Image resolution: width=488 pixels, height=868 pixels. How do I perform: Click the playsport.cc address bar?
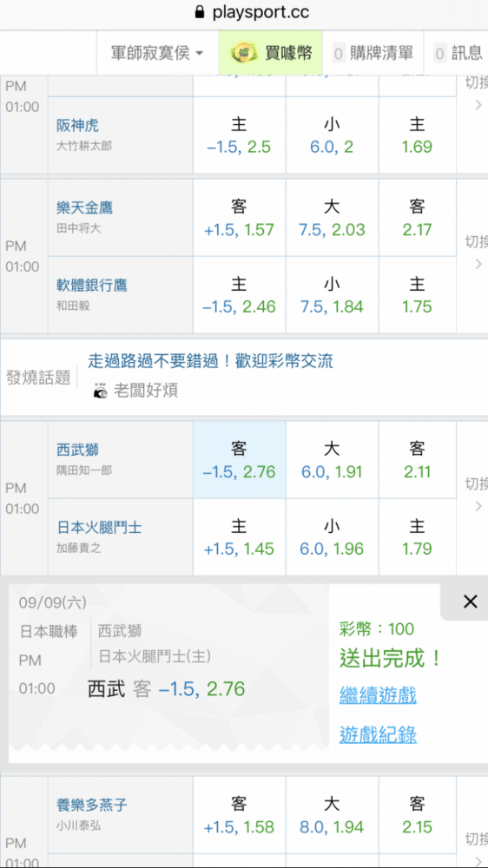[x=244, y=13]
